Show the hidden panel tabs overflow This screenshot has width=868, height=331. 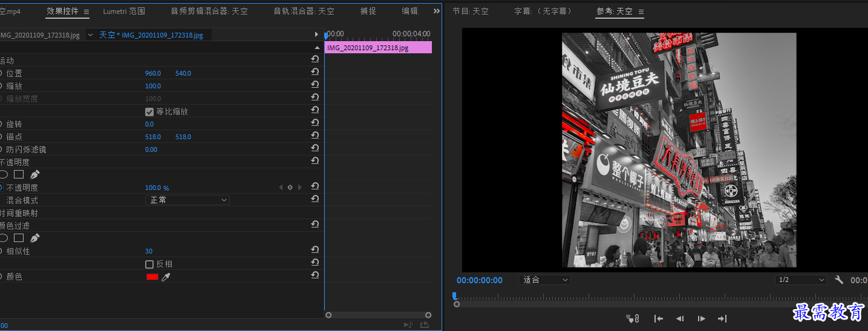(x=437, y=11)
